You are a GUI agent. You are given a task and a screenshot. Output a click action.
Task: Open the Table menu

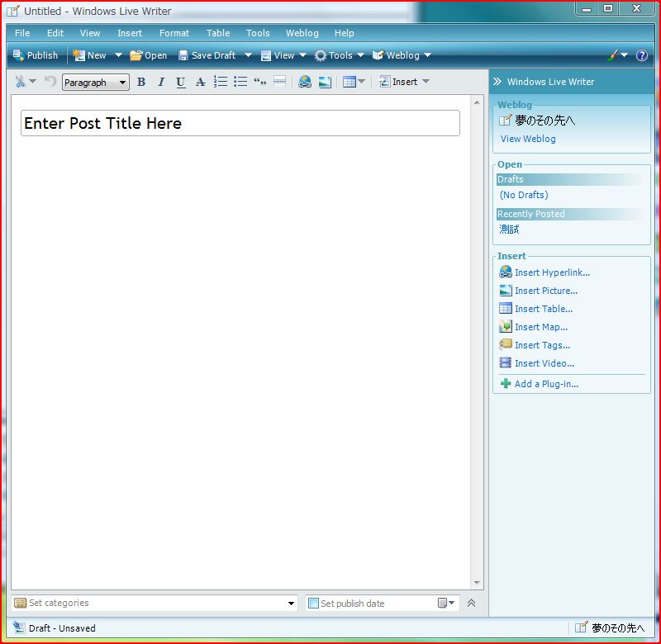[x=218, y=33]
